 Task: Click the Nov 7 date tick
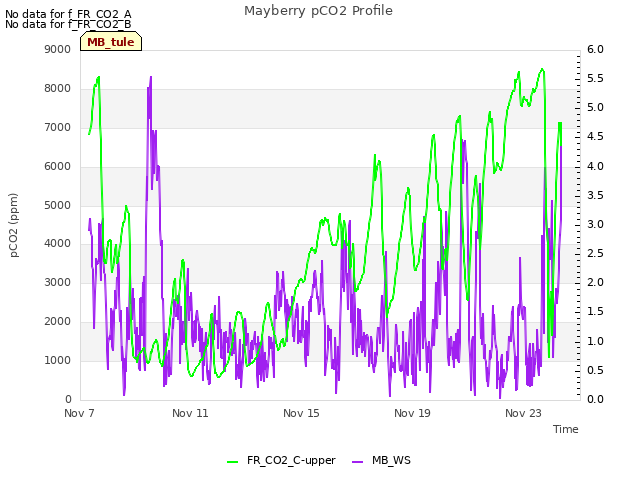pyautogui.click(x=79, y=413)
